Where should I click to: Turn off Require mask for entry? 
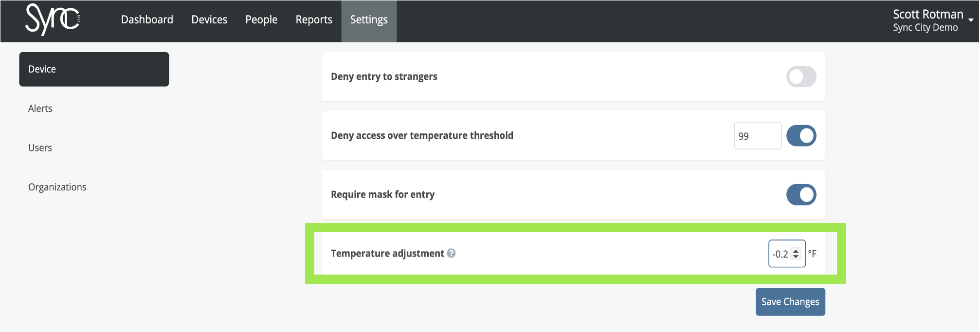coord(801,194)
